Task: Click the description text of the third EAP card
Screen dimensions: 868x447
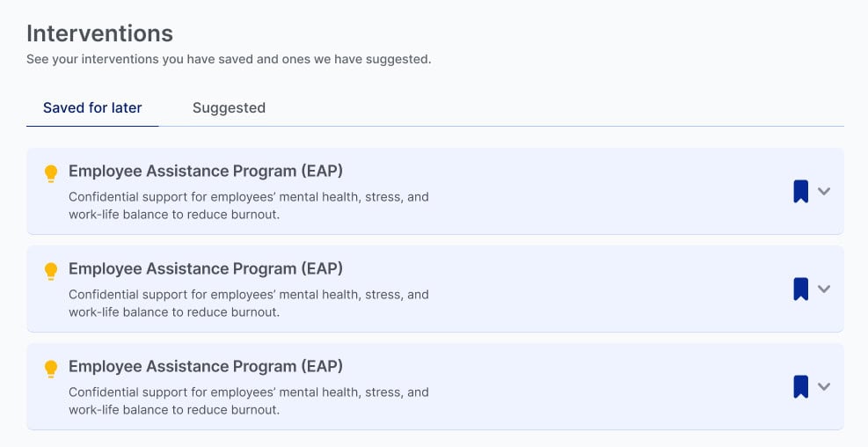Action: tap(248, 400)
